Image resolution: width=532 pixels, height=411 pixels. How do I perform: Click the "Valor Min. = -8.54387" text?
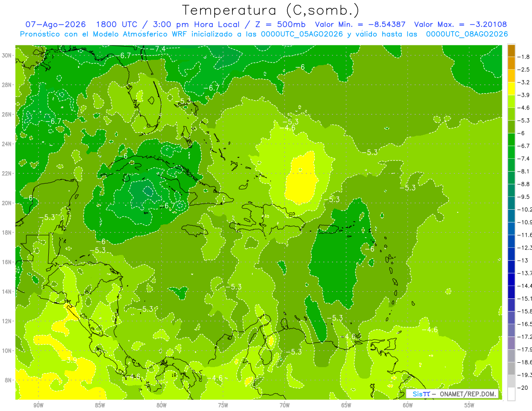(x=360, y=24)
